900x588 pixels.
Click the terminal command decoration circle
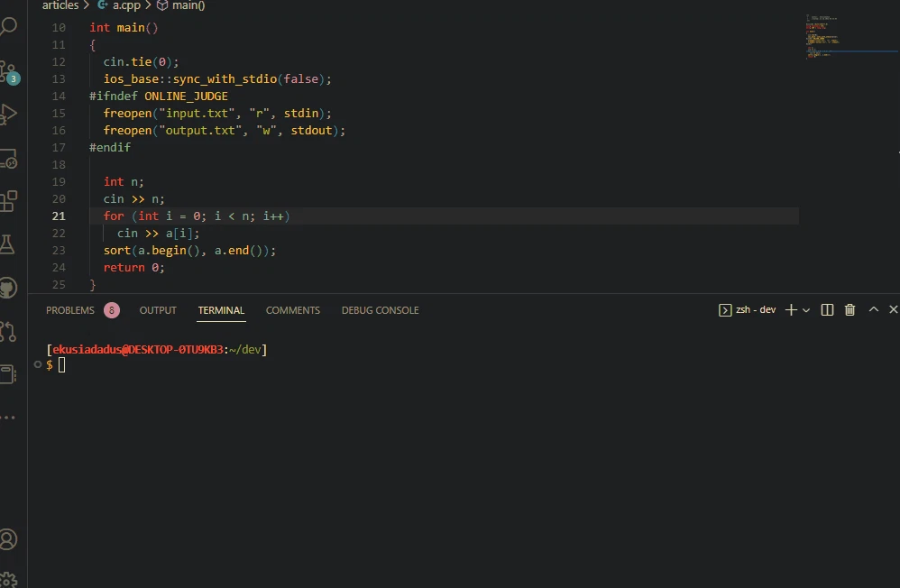pyautogui.click(x=38, y=364)
